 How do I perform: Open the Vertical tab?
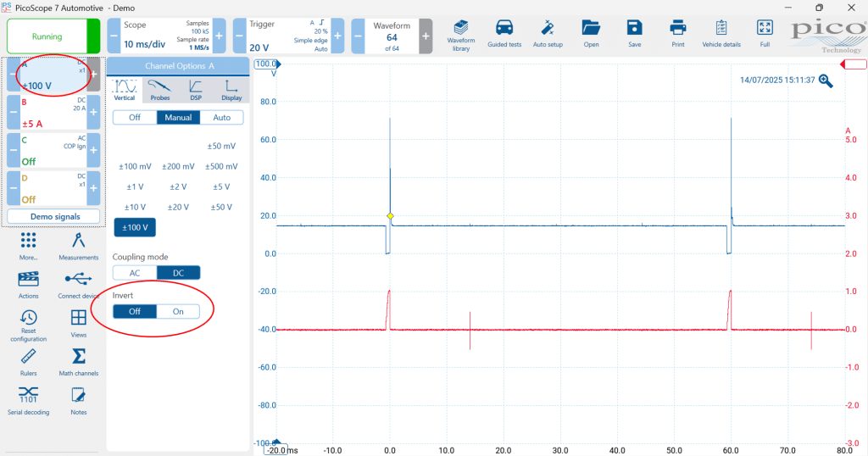125,90
